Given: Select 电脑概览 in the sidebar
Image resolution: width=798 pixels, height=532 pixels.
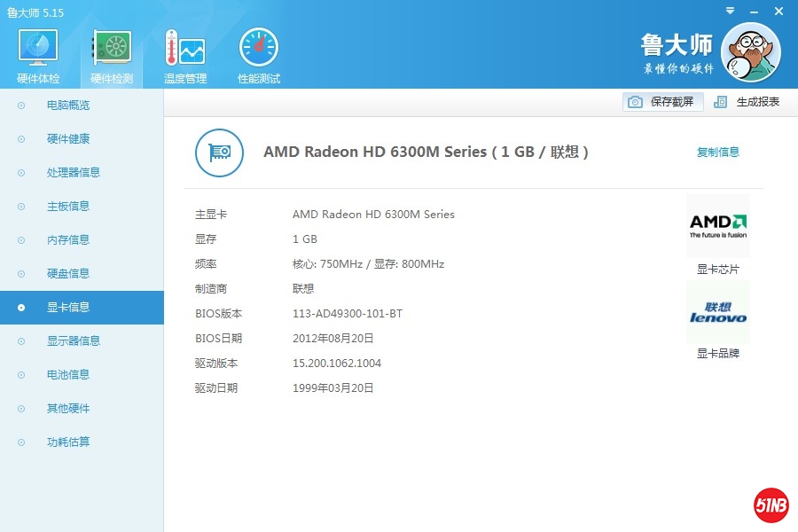Looking at the screenshot, I should [82, 106].
